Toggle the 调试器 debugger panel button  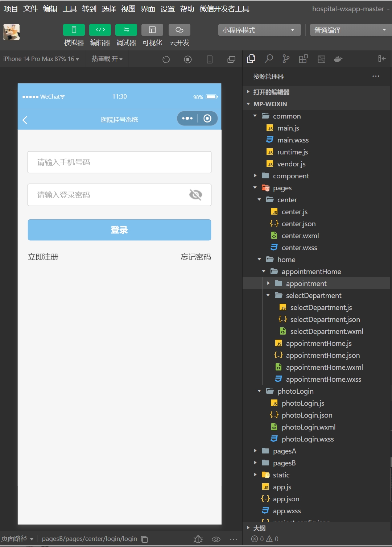[x=126, y=30]
